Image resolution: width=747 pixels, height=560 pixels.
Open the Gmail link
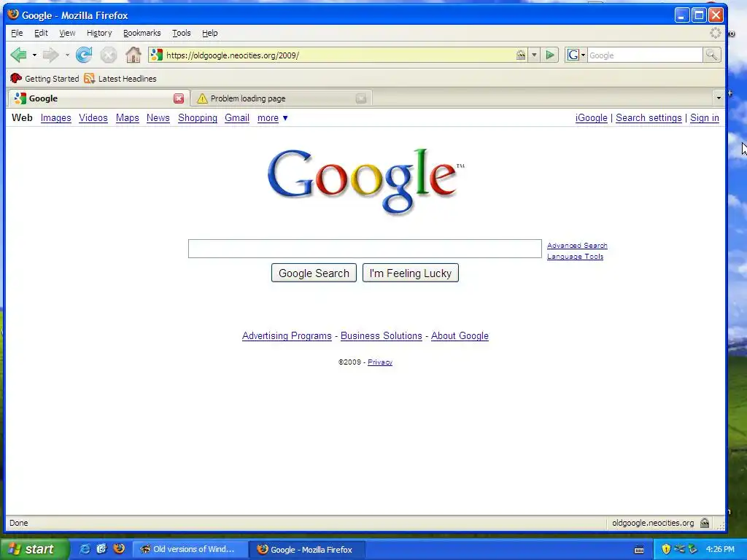(x=237, y=118)
